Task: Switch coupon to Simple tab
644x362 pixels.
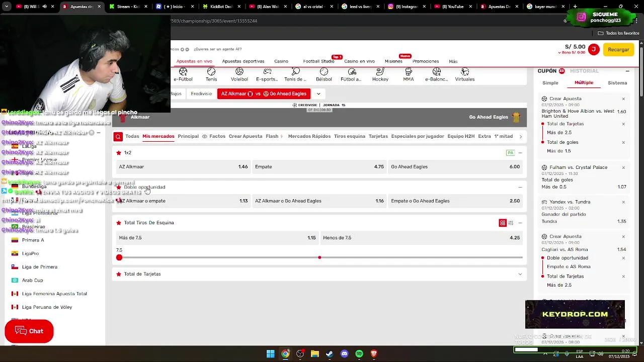Action: (550, 83)
